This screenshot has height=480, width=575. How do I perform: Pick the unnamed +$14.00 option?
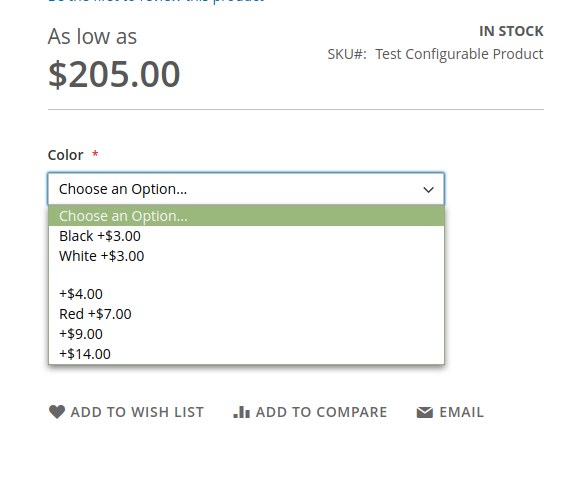(246, 354)
